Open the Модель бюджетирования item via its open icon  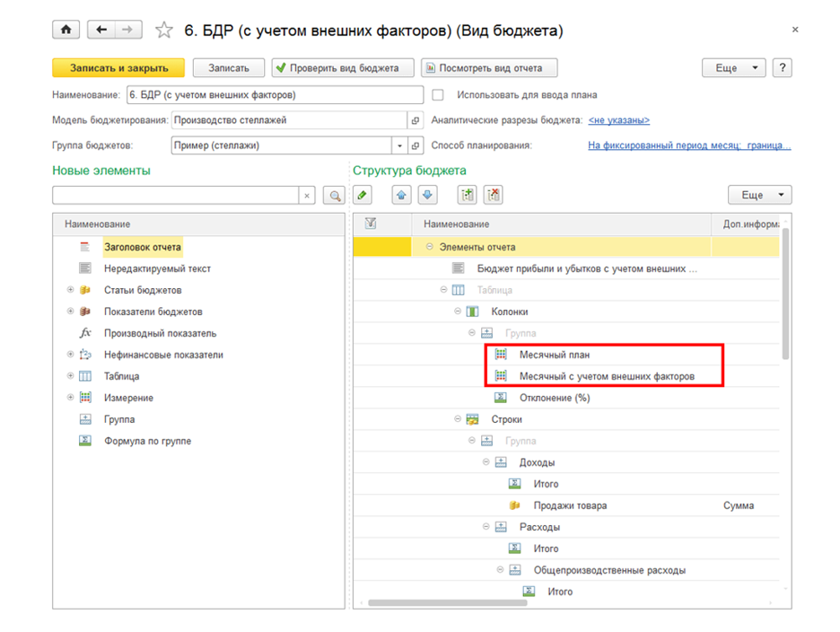(416, 120)
